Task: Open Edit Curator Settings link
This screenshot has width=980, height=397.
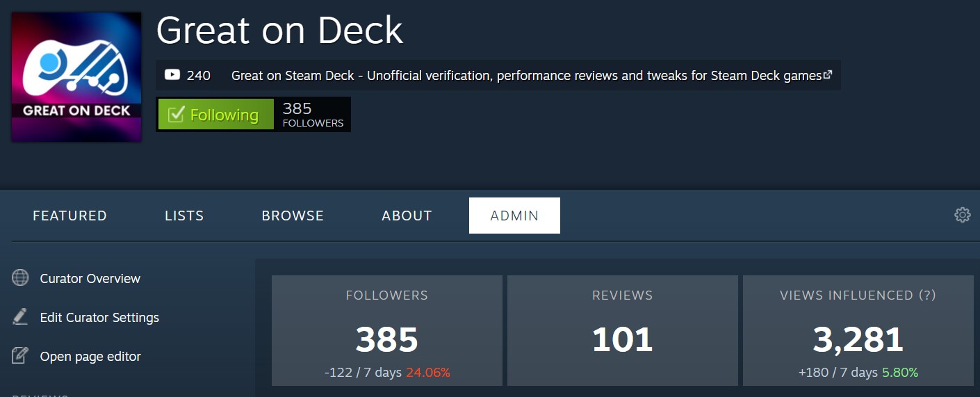Action: pyautogui.click(x=99, y=317)
